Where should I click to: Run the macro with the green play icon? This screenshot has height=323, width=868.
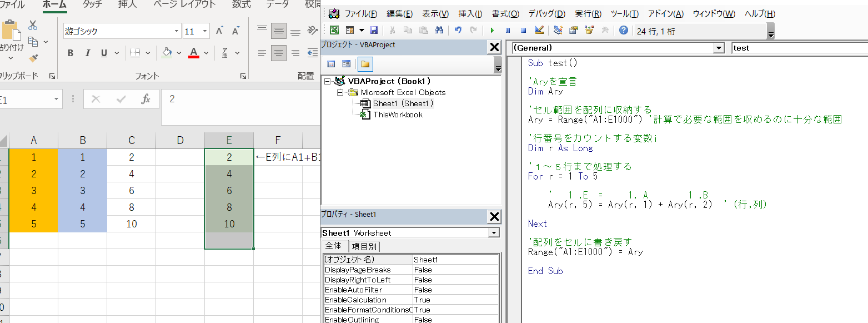tap(492, 31)
